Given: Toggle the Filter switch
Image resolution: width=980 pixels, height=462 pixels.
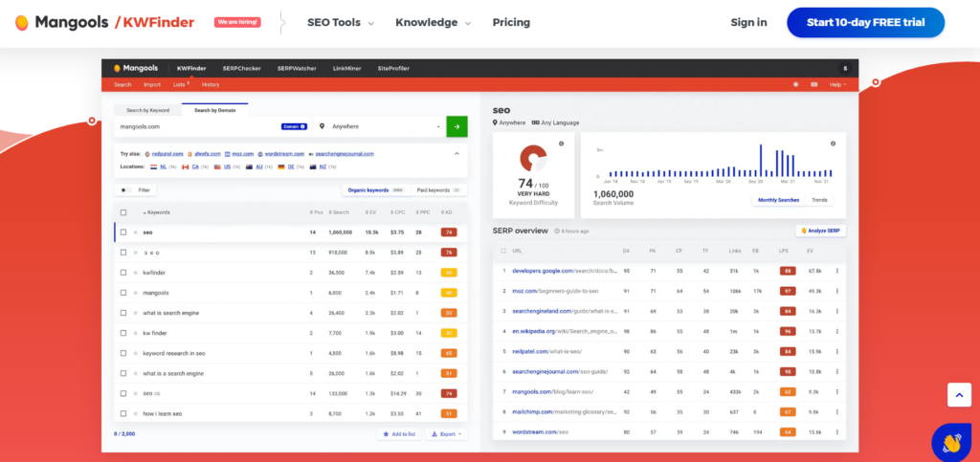Looking at the screenshot, I should [125, 189].
